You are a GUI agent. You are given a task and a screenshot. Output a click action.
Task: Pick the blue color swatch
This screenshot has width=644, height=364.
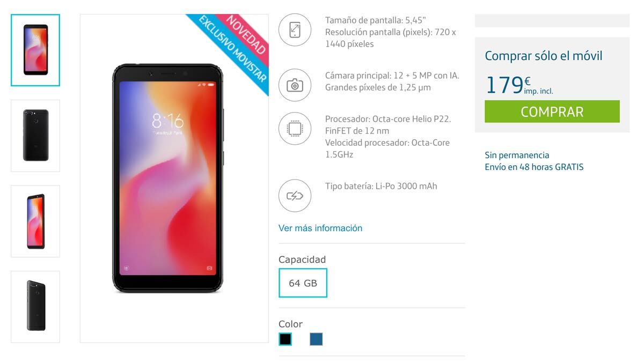click(316, 339)
